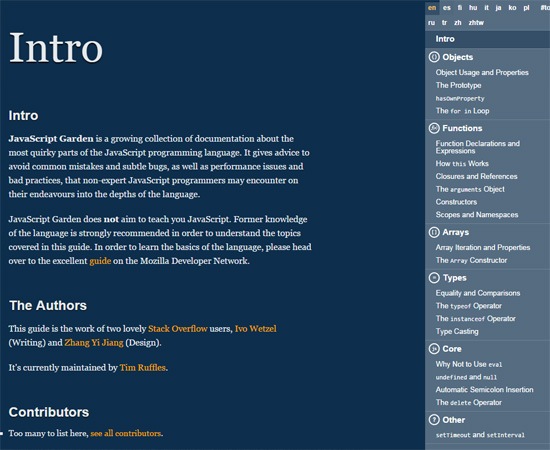Visit Ivo Wetzel's profile link
This screenshot has height=450, width=550.
pyautogui.click(x=255, y=329)
